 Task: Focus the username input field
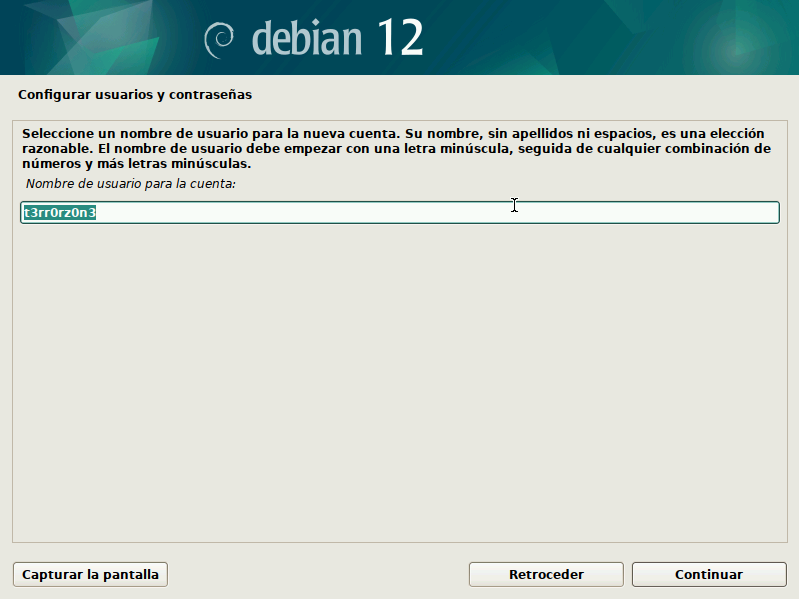[x=400, y=213]
